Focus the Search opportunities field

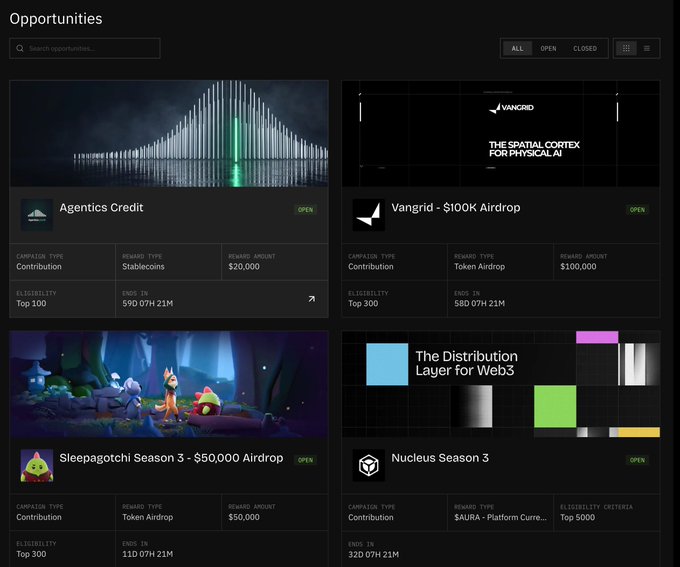(85, 48)
